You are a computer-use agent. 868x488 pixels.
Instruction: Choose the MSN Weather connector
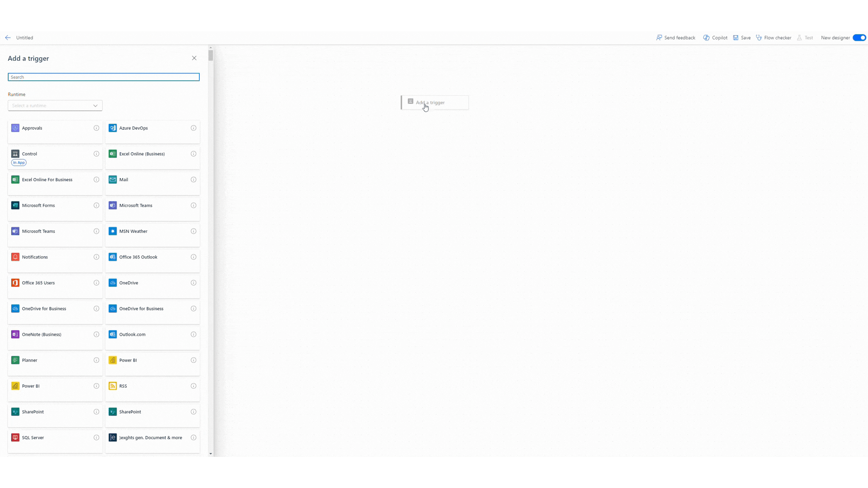[152, 235]
